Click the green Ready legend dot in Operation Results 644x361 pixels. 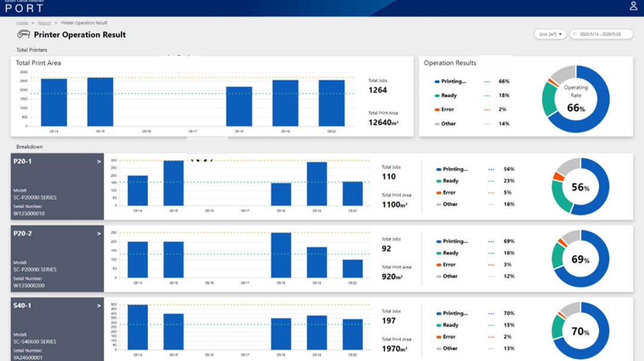(x=437, y=95)
